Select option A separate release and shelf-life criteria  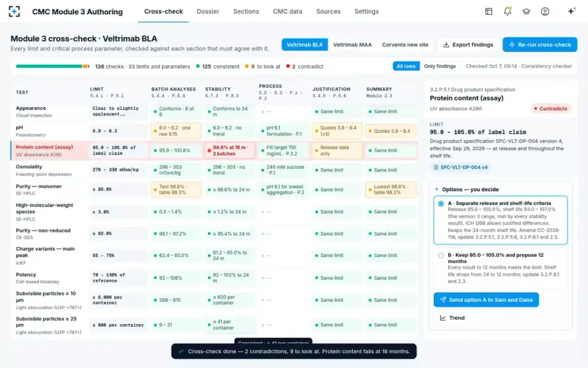tap(500, 220)
